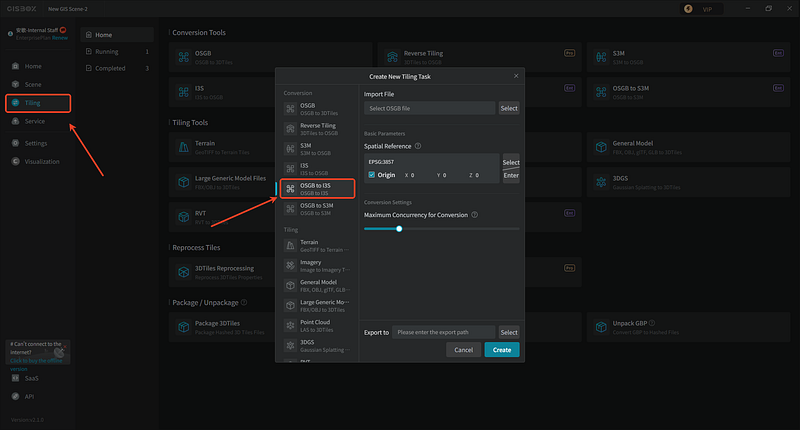Go to Home in the left sidebar
This screenshot has height=430, width=800.
coord(34,66)
